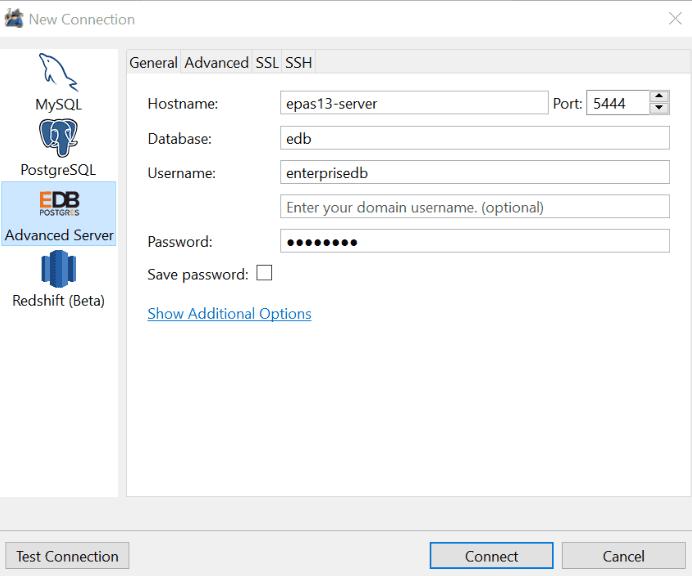Decrease port number with down arrow
The height and width of the screenshot is (576, 692).
click(659, 108)
